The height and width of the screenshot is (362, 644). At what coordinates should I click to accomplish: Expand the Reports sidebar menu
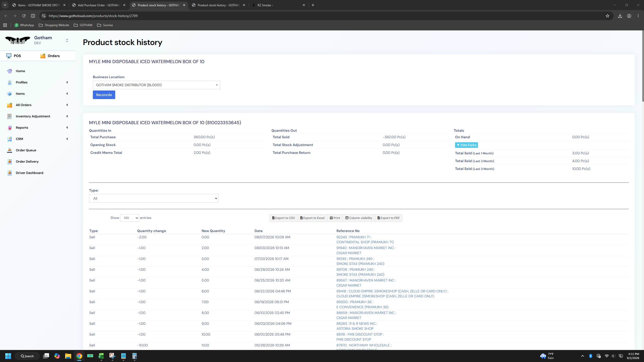click(38, 128)
